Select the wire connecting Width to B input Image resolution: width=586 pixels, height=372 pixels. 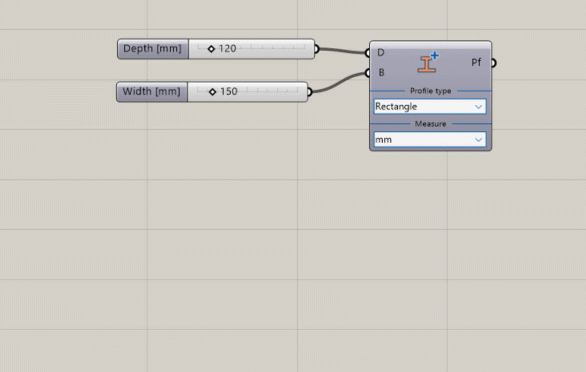click(338, 83)
